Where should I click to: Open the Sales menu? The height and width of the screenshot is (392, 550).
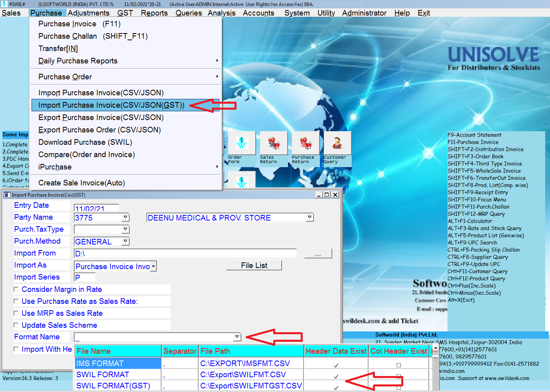11,13
